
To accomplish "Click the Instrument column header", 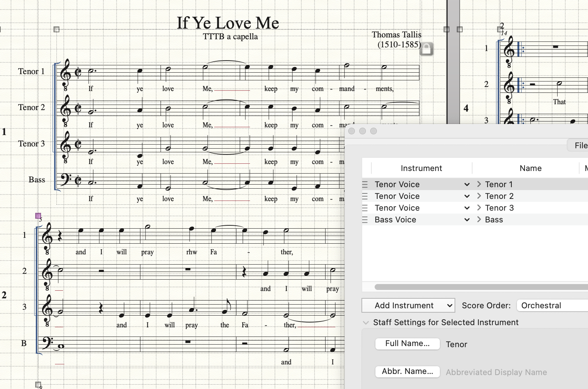I will pyautogui.click(x=421, y=168).
